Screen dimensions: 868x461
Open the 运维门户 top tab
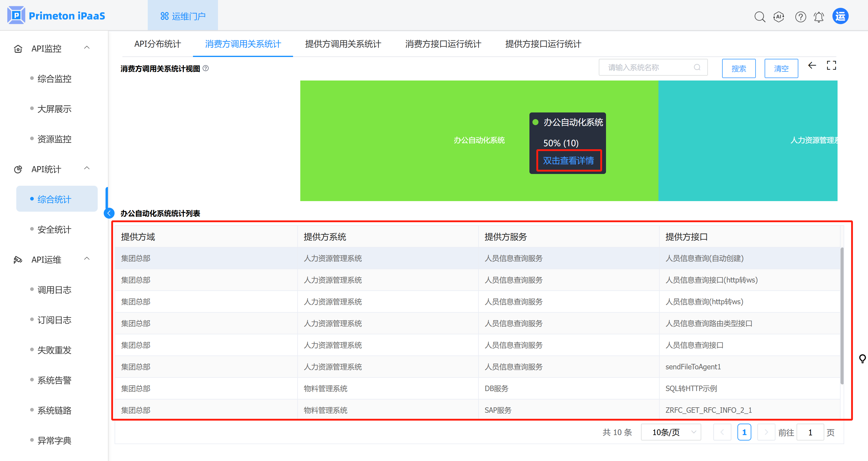pyautogui.click(x=183, y=16)
